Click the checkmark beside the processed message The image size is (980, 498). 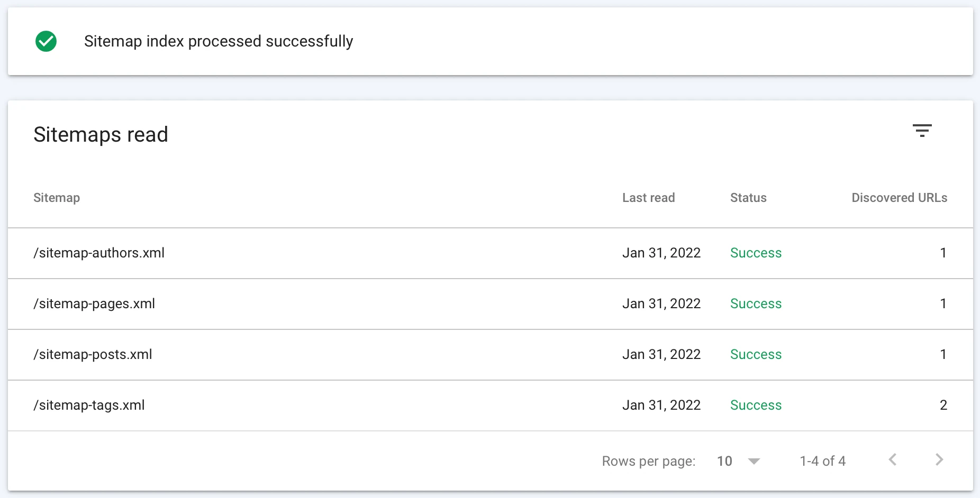[x=46, y=41]
